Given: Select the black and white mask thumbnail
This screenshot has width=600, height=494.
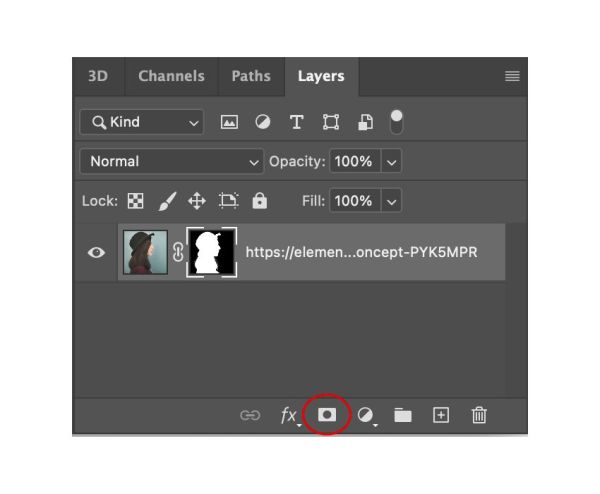Looking at the screenshot, I should point(212,252).
